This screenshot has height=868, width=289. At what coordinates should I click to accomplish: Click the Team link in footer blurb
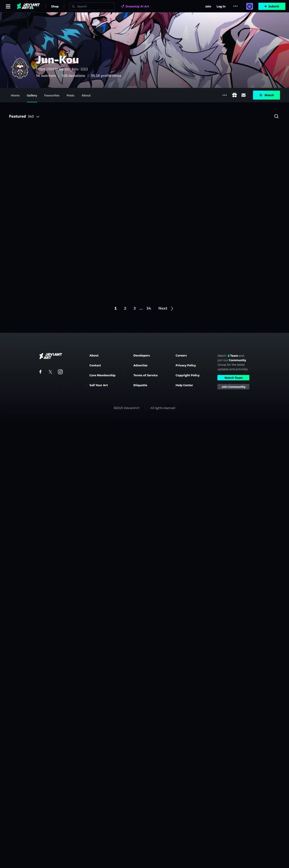[233, 356]
